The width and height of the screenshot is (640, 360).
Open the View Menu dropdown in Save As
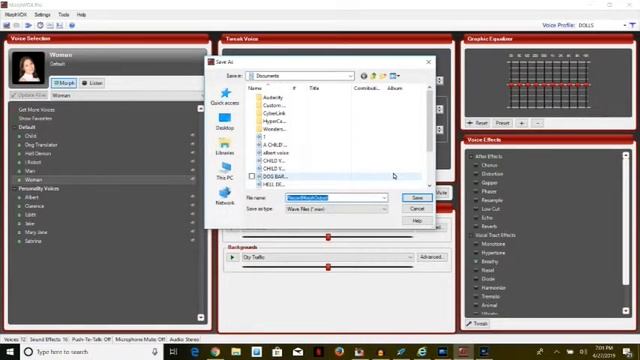395,76
